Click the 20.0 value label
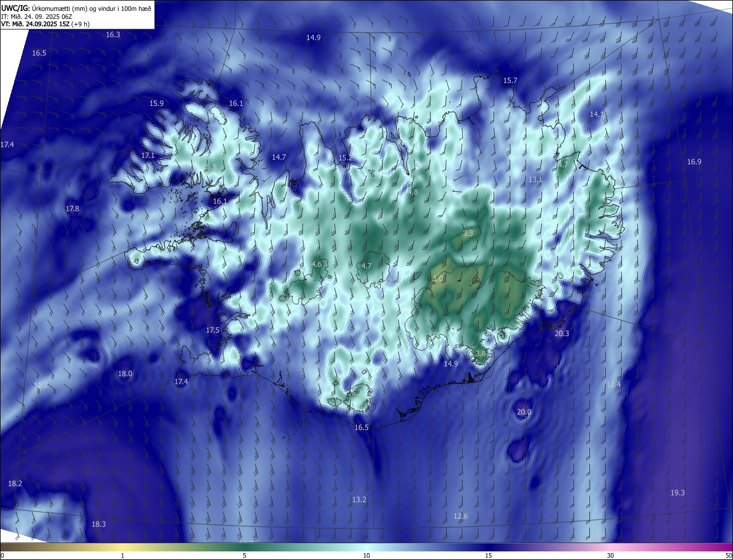Image resolution: width=733 pixels, height=560 pixels. [x=524, y=412]
